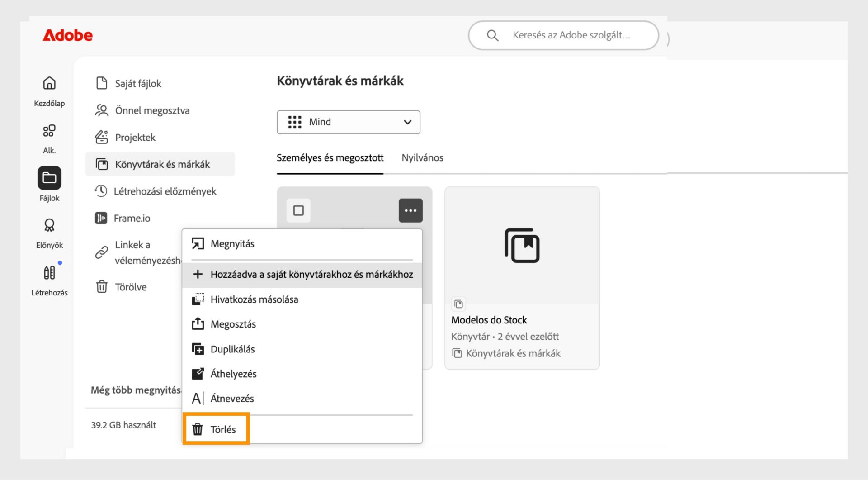Click the Projektek icon

click(102, 137)
